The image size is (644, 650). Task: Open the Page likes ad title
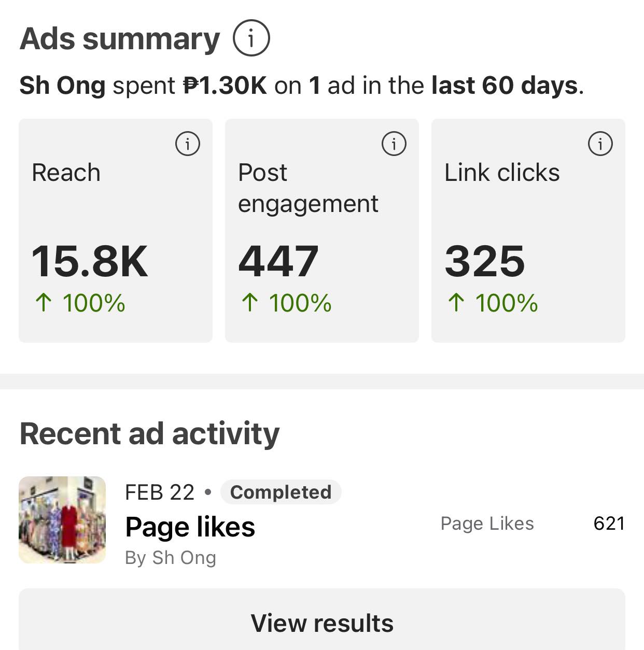pos(190,527)
